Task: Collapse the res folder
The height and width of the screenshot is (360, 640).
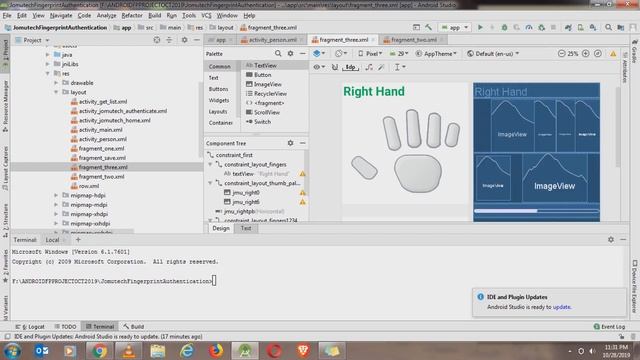Action: (48, 73)
